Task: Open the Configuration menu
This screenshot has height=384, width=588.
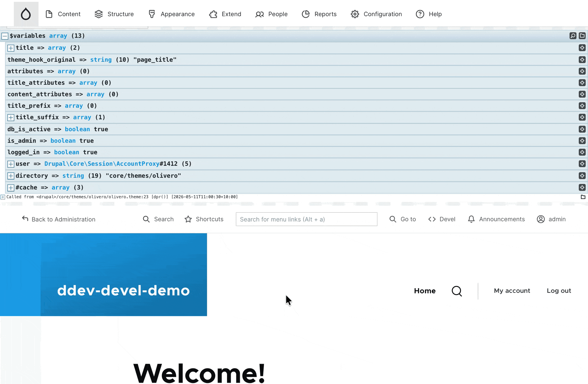Action: click(x=376, y=14)
